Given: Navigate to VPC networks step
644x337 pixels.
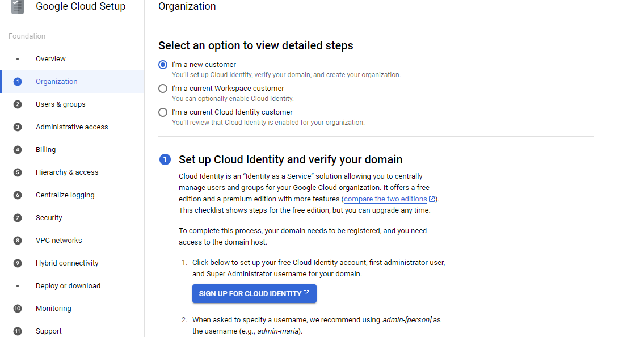Looking at the screenshot, I should click(x=58, y=241).
